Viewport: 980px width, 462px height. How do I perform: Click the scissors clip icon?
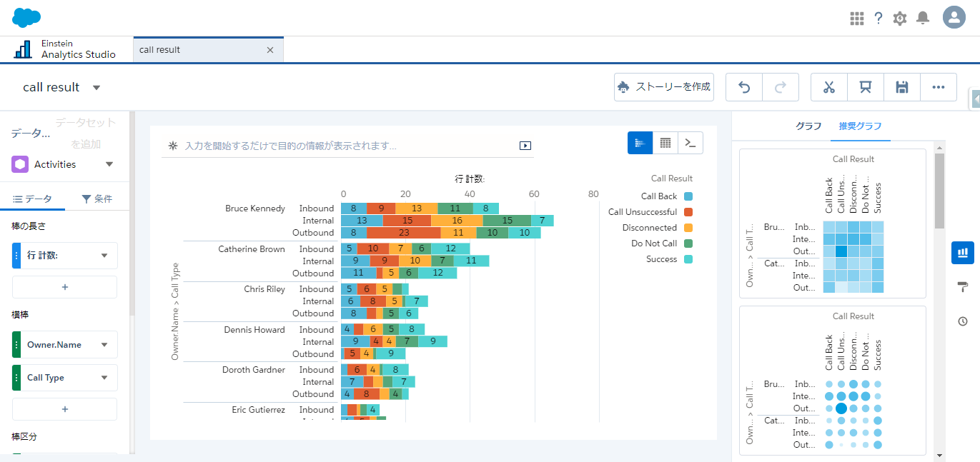coord(829,87)
